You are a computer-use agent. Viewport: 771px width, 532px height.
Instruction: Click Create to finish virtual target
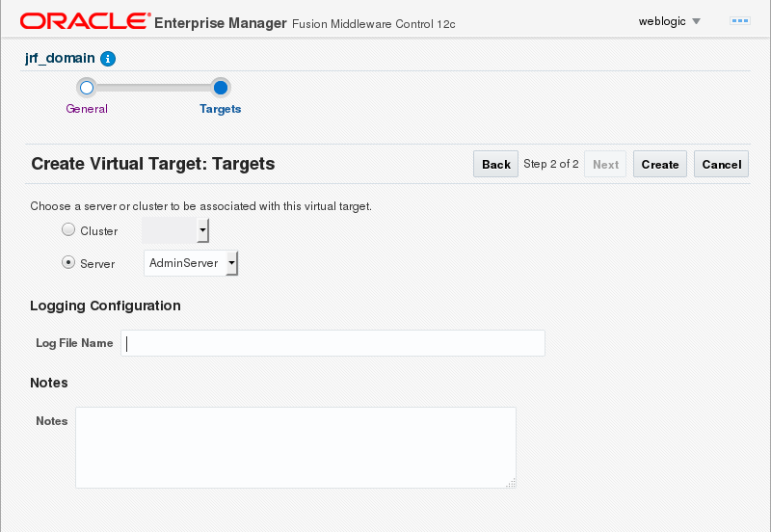(x=660, y=164)
